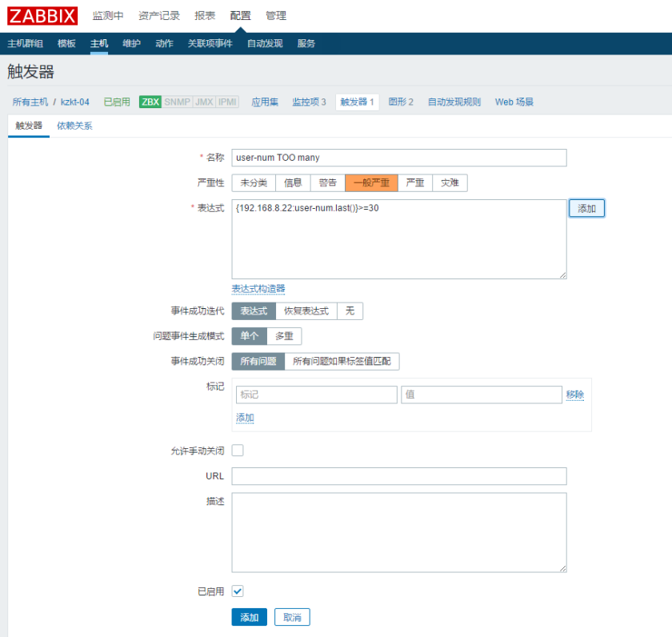Select 无 for 事件成功迭代
This screenshot has height=637, width=672.
(350, 311)
